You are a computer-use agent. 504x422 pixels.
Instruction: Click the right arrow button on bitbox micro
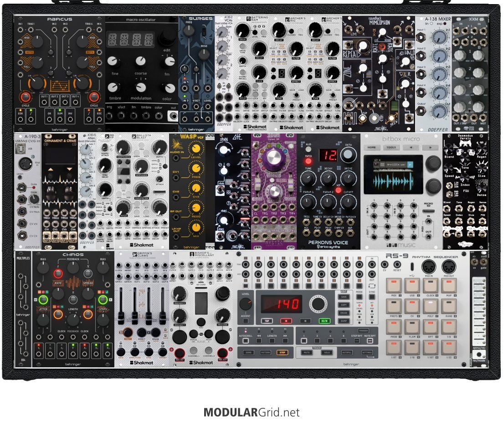[430, 148]
